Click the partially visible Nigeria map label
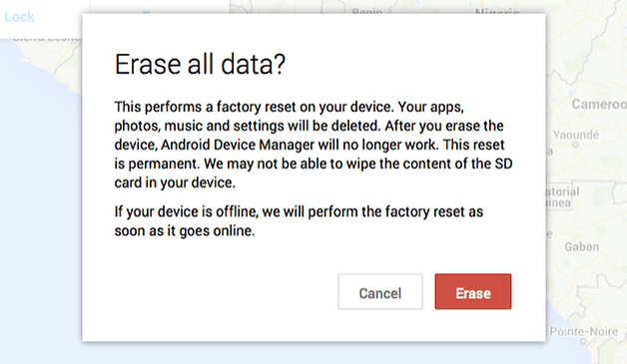The height and width of the screenshot is (364, 627). (x=497, y=11)
